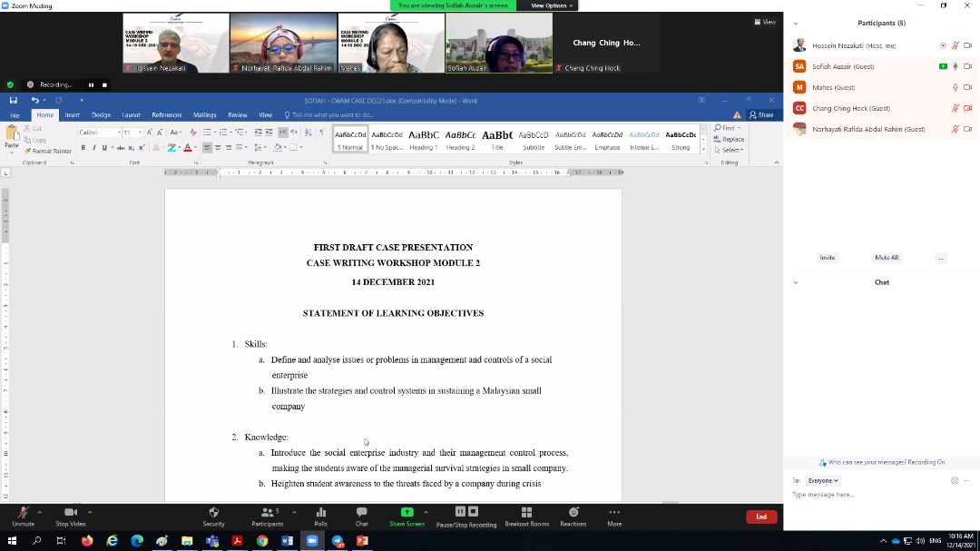Screen dimensions: 980x551
Task: Toggle Italic formatting
Action: [x=93, y=148]
